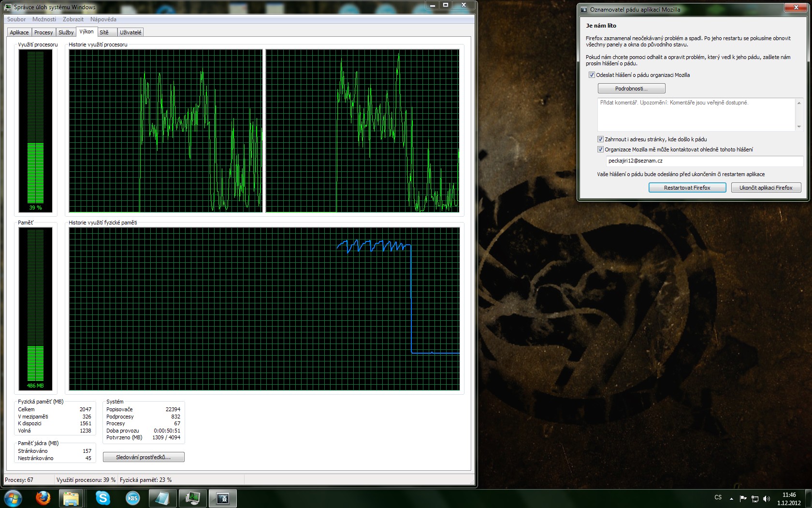
Task: Open the BS player taskbar icon
Action: click(x=132, y=498)
